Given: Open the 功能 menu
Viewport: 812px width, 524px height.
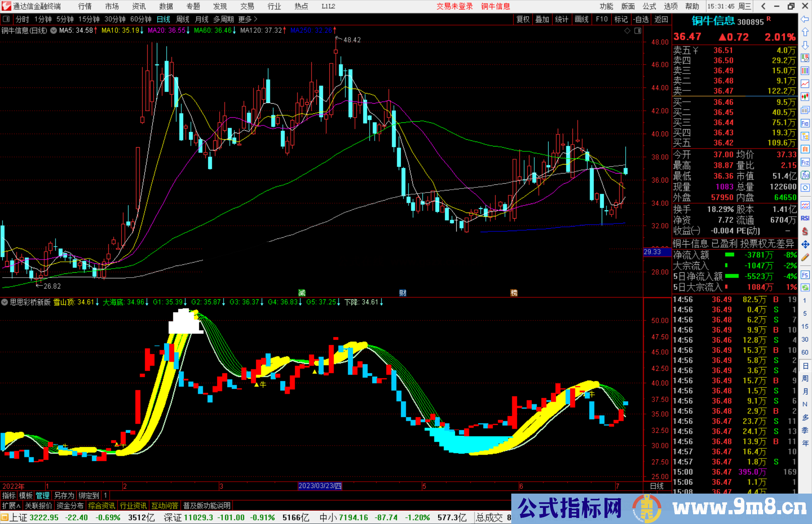Looking at the screenshot, I should tap(606, 6).
